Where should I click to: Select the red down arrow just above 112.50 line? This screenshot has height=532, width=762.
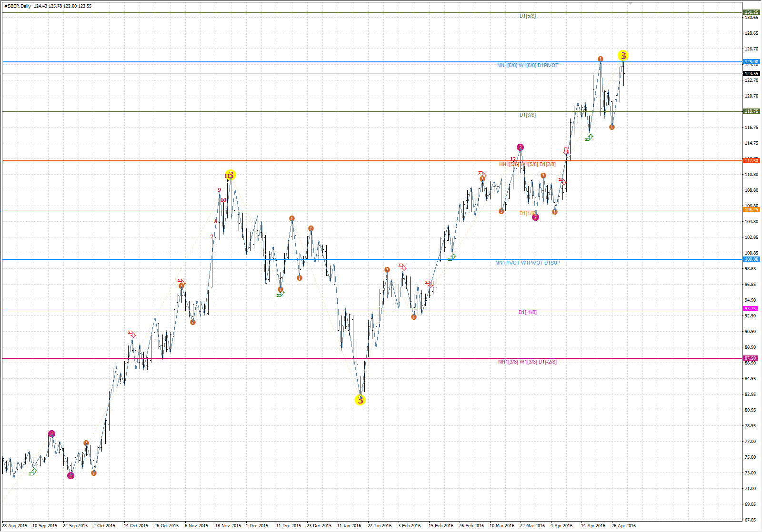tap(566, 151)
